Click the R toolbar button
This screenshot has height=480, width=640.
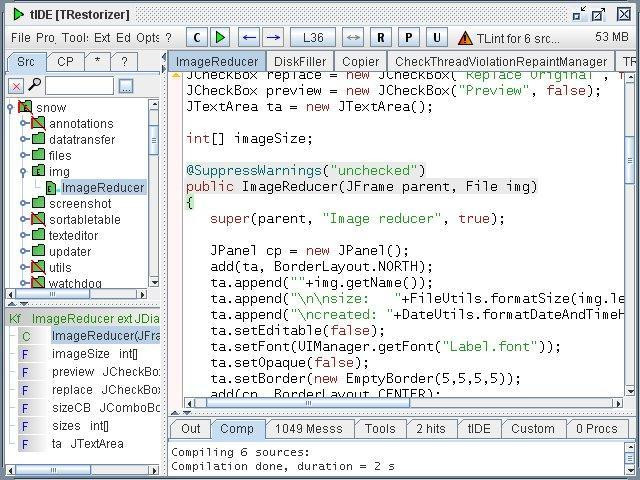click(x=381, y=38)
